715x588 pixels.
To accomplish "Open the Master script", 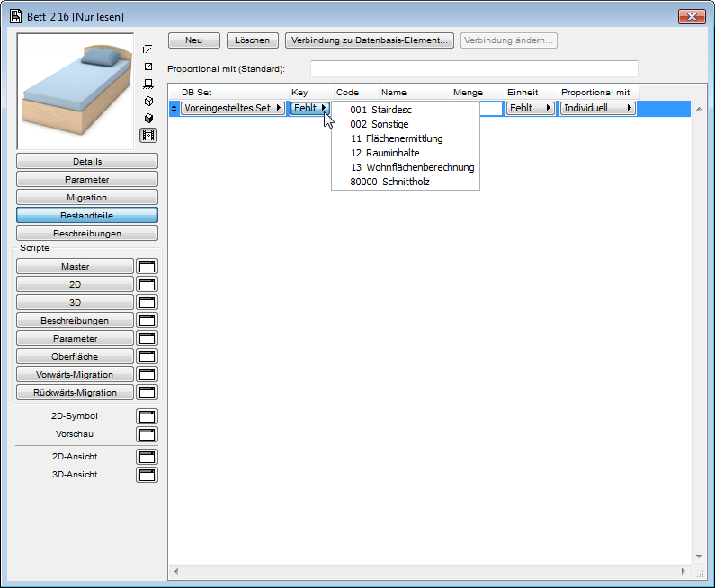I will point(76,267).
